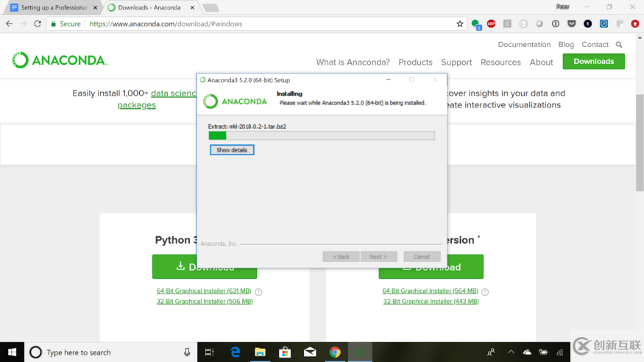Open Microsoft Edge from taskbar
This screenshot has height=362, width=644.
[x=236, y=352]
